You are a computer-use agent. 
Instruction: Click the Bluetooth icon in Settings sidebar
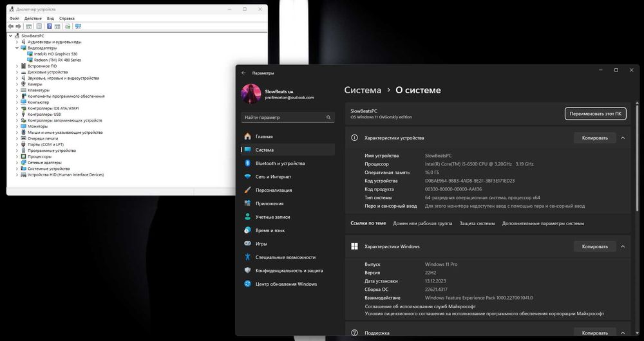pyautogui.click(x=247, y=163)
